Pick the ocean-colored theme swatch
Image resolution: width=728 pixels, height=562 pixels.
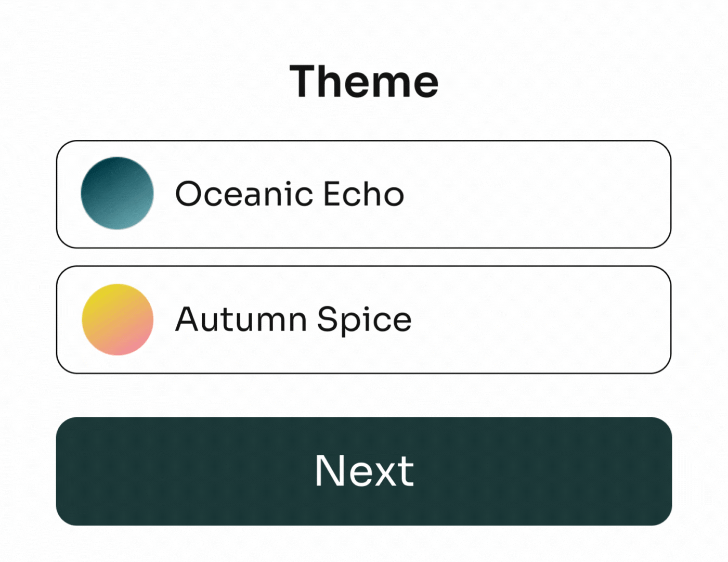118,193
